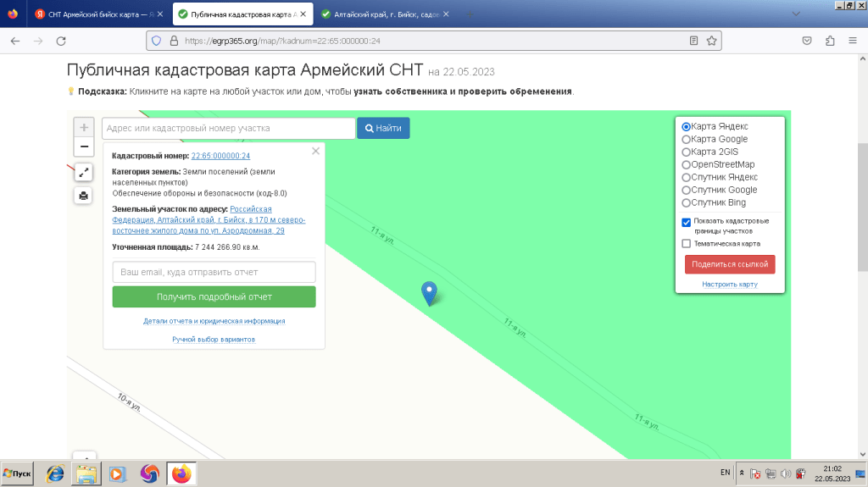This screenshot has height=487, width=868.
Task: Click the blue map location marker
Action: tap(429, 293)
